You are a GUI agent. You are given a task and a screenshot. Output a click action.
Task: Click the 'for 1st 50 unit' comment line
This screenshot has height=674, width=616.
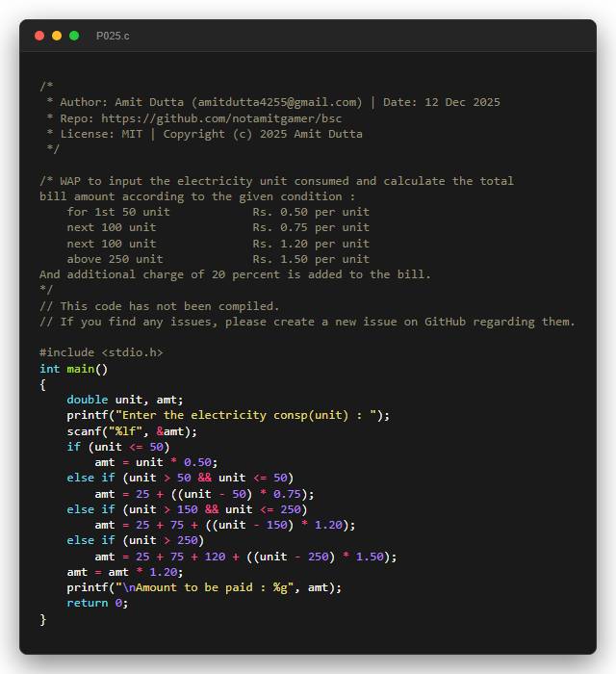[x=118, y=212]
